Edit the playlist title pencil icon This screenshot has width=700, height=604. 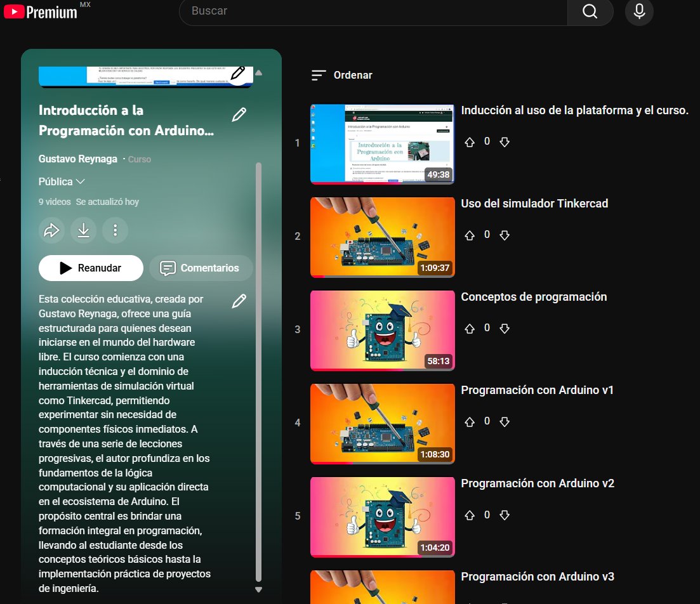(x=239, y=115)
